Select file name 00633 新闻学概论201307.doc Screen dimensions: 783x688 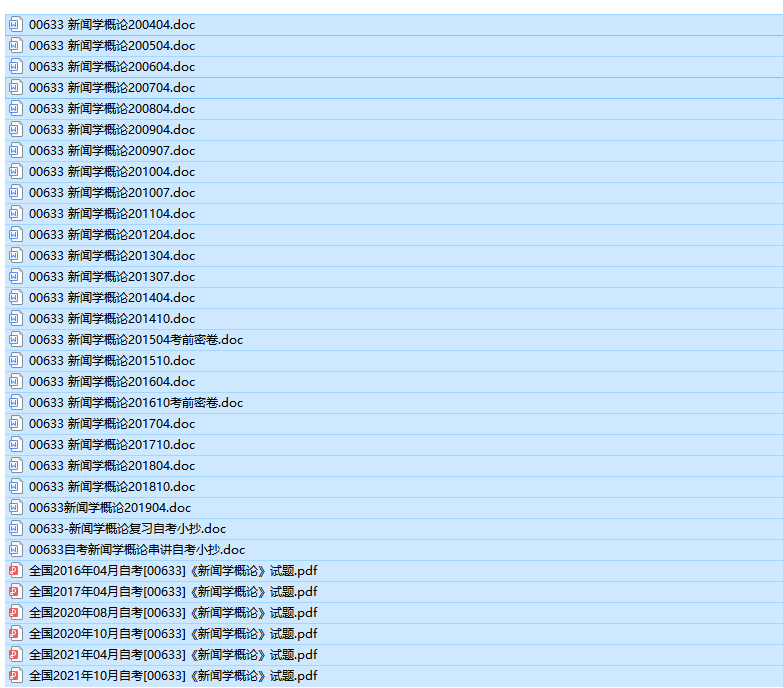pos(112,277)
